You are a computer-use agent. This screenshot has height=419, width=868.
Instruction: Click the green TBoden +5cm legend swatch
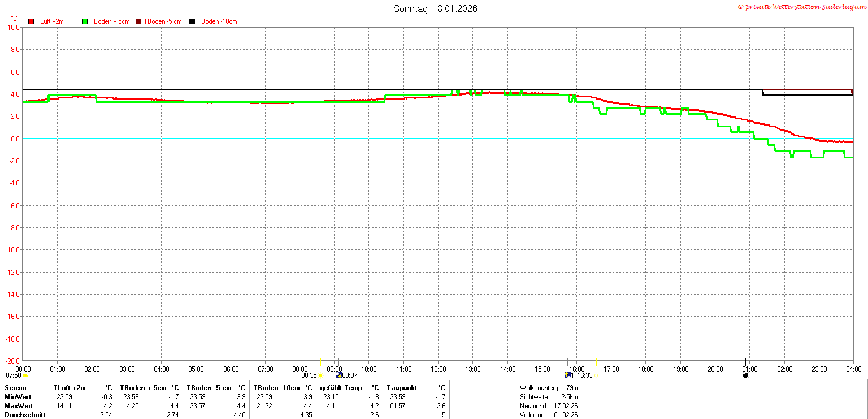click(85, 21)
